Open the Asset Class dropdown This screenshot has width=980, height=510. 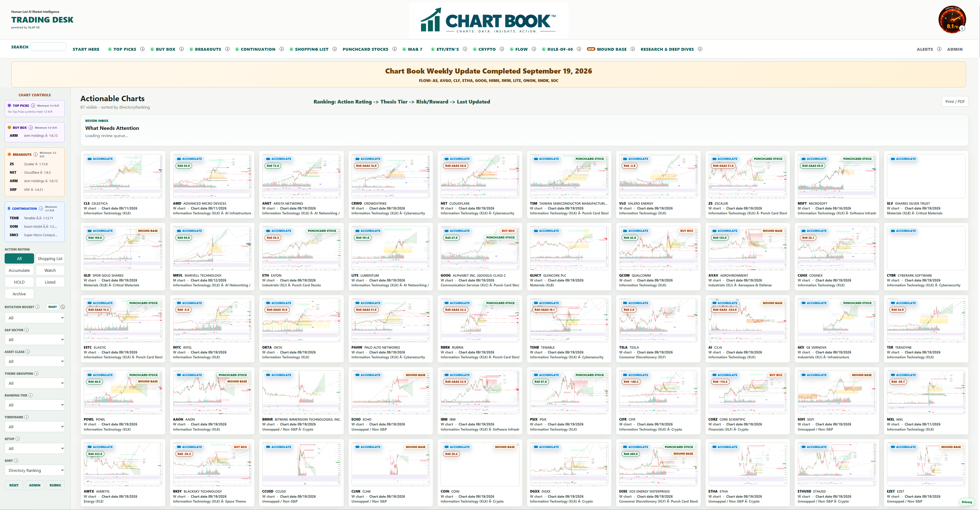tap(35, 362)
